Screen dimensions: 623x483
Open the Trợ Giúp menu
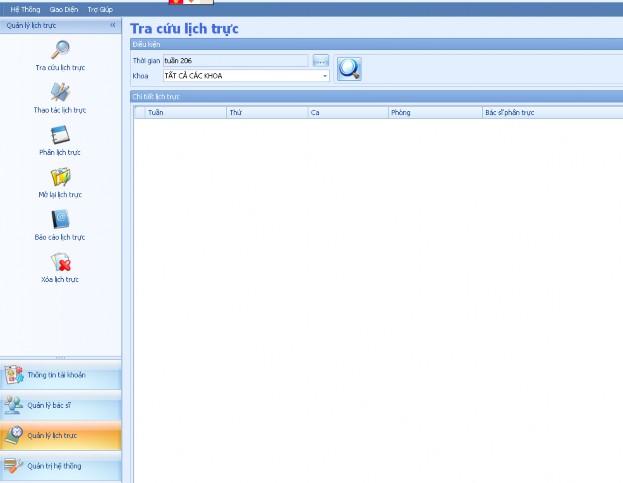100,9
